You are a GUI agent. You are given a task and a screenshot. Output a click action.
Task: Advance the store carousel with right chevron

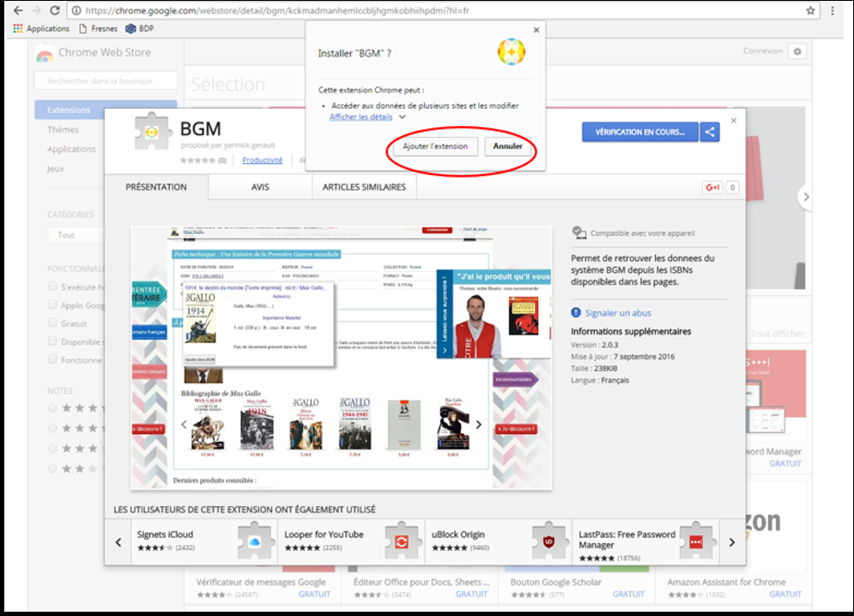click(806, 196)
